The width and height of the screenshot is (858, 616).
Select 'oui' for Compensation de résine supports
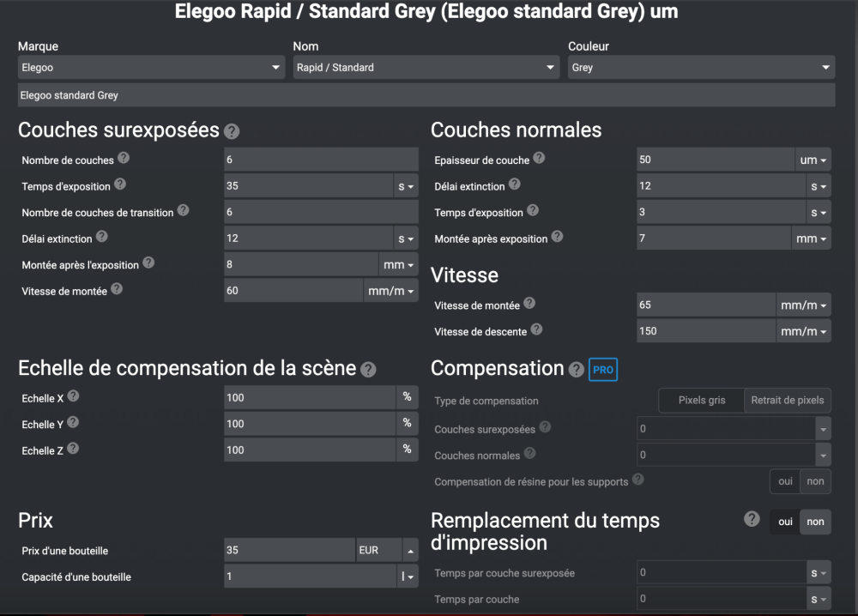coord(785,481)
